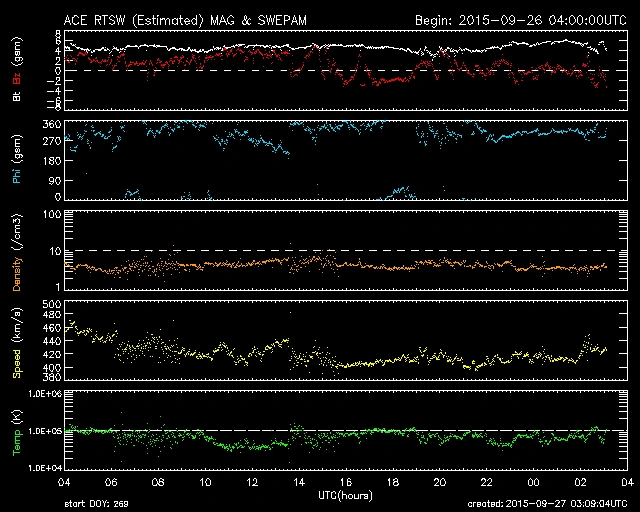Click hour 22 on the time axis
This screenshot has height=512, width=640.
click(x=486, y=482)
